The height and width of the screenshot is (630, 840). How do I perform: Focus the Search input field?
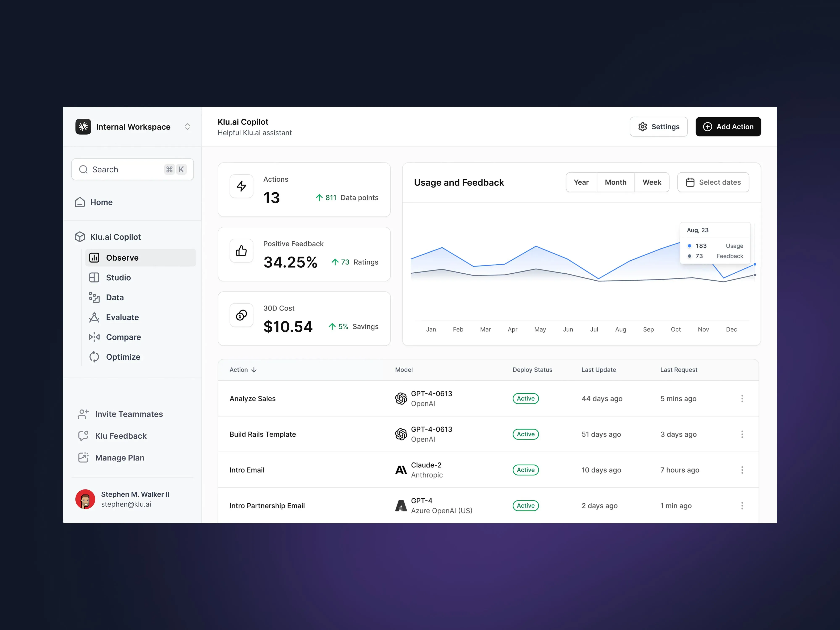pos(133,169)
